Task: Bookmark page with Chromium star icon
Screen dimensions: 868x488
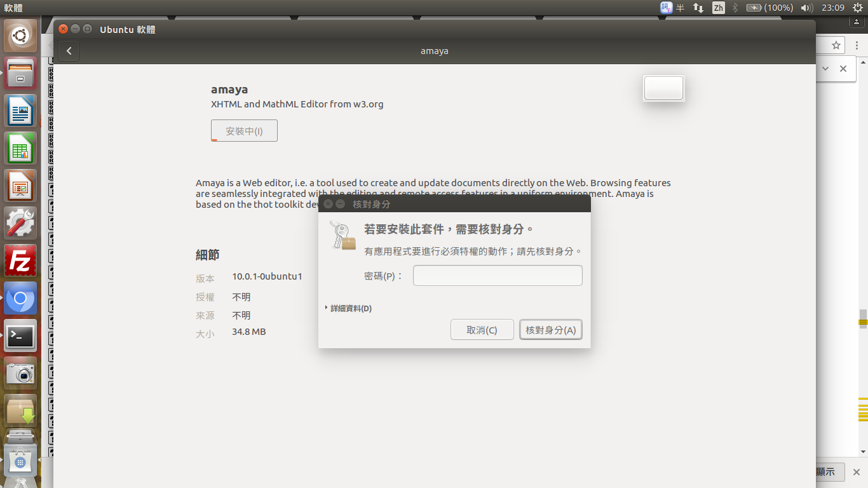Action: [836, 45]
